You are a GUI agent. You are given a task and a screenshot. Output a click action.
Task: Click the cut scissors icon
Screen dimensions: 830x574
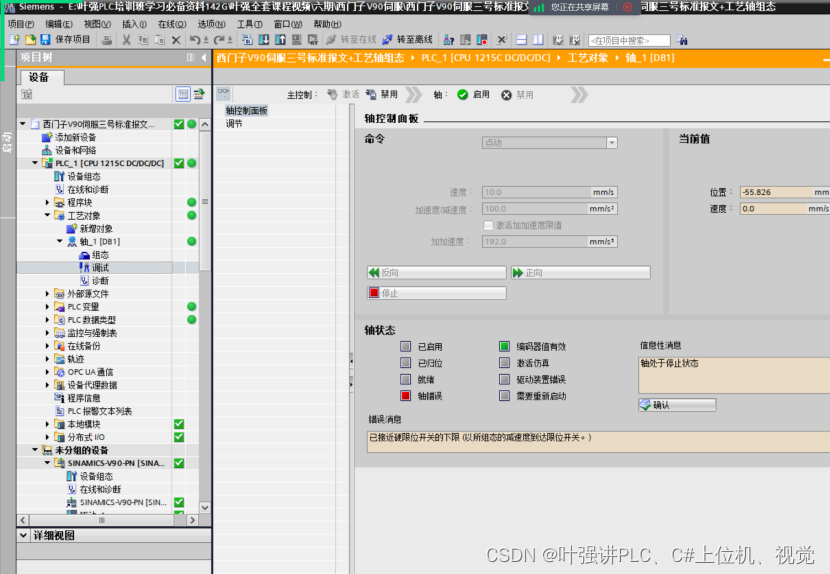(x=126, y=40)
